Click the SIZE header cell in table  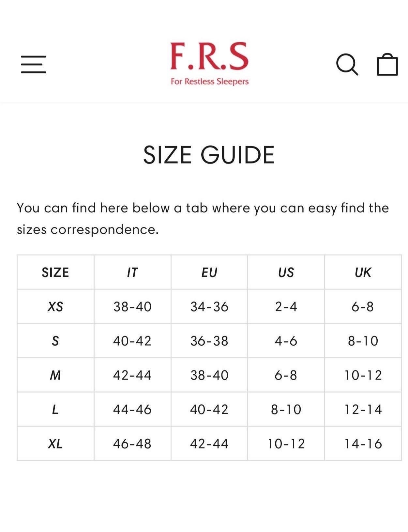click(x=55, y=273)
